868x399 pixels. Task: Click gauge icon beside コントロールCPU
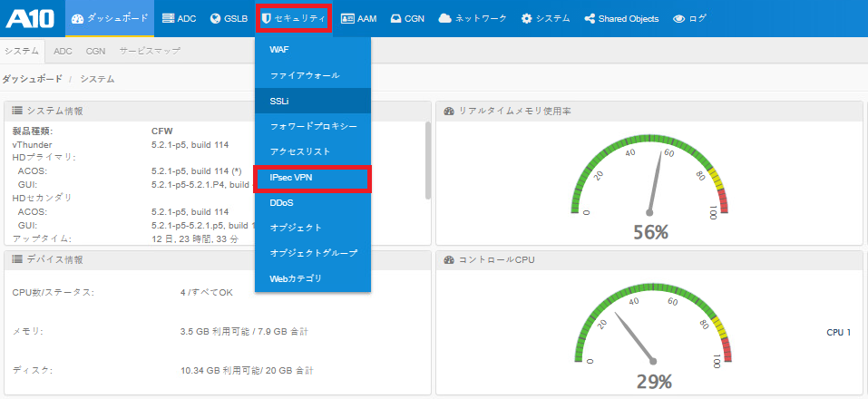click(449, 259)
